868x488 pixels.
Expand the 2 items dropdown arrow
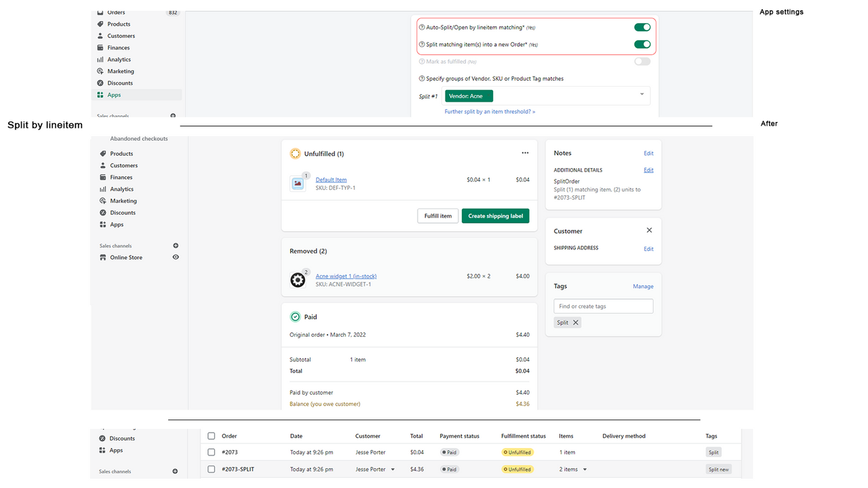click(585, 469)
